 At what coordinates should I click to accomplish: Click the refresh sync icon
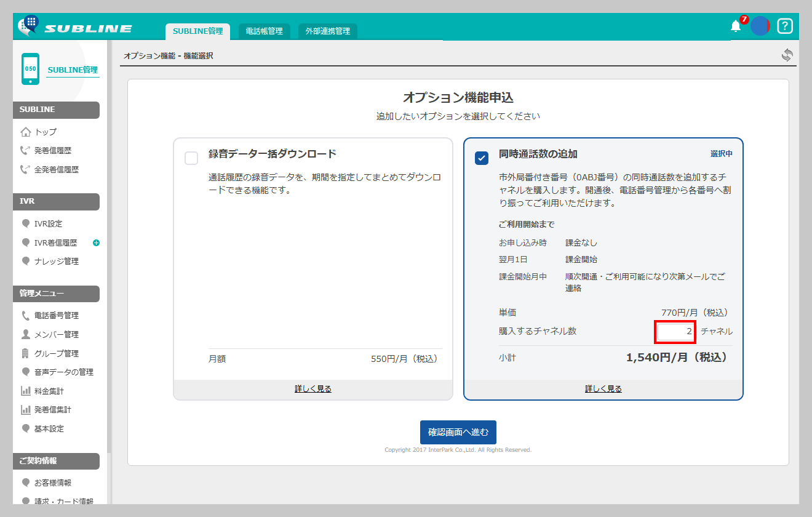[787, 55]
